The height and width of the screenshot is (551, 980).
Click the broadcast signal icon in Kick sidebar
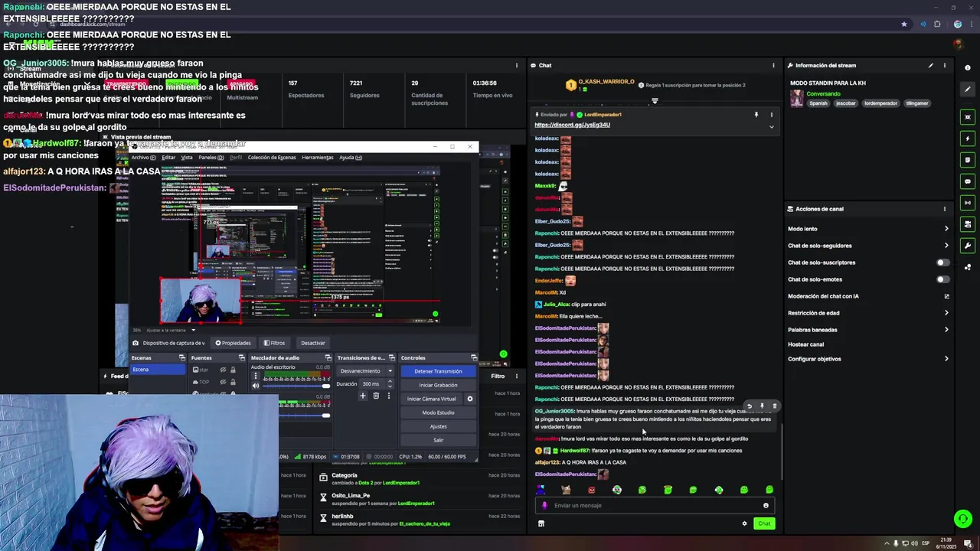(x=968, y=203)
